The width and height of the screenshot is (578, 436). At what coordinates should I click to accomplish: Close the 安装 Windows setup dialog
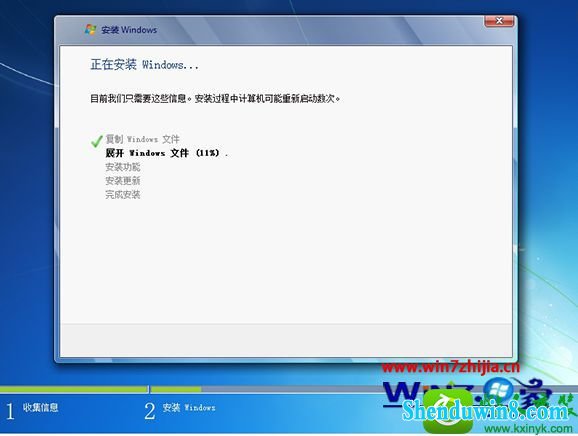(x=499, y=21)
